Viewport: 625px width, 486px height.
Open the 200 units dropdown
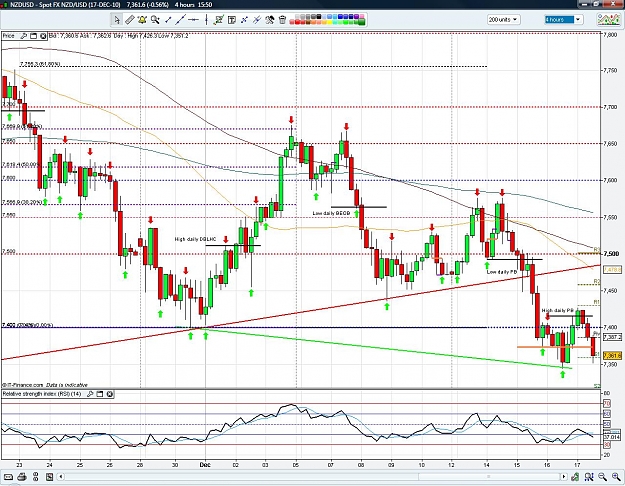(503, 19)
